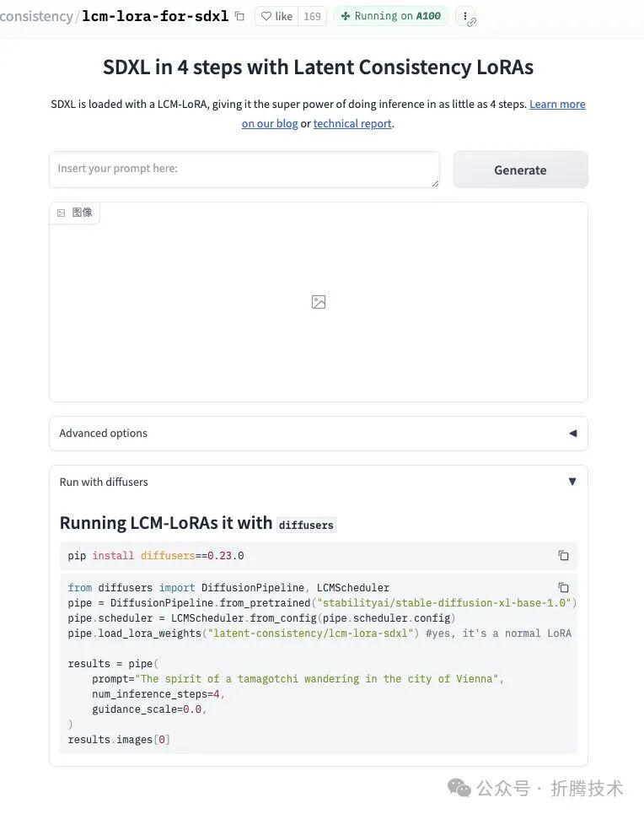Click the empty image placeholder icon

(319, 302)
